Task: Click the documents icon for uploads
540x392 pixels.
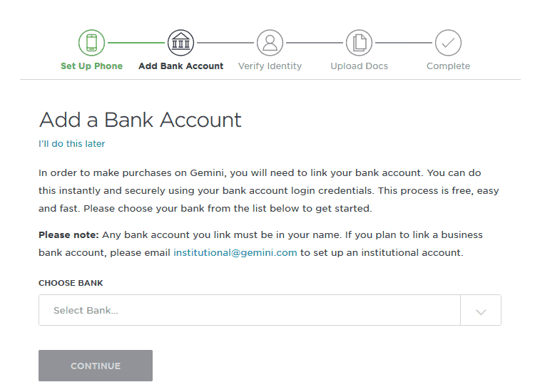Action: pos(359,43)
